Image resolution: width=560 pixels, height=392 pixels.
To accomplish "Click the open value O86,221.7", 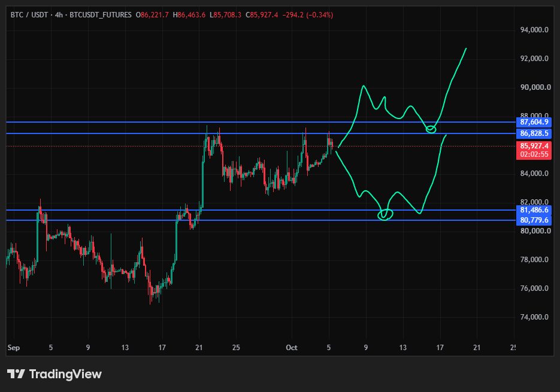I will pos(152,15).
